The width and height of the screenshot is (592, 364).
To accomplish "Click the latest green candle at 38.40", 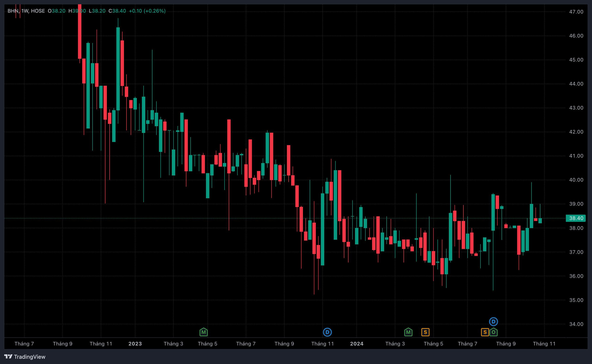I will (540, 221).
